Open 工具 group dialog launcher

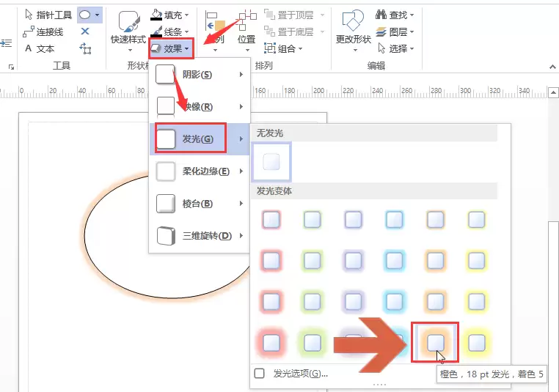click(x=12, y=67)
